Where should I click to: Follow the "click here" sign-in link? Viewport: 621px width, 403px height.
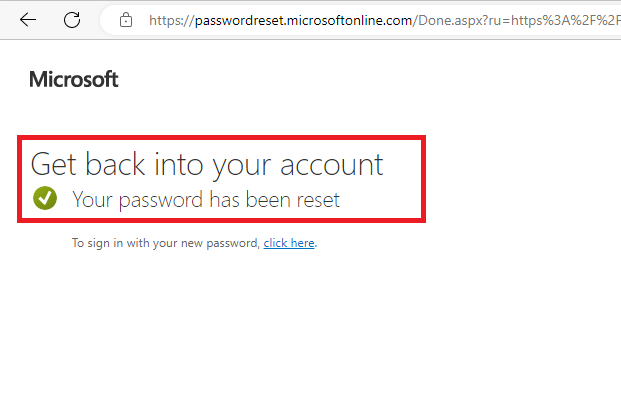289,243
